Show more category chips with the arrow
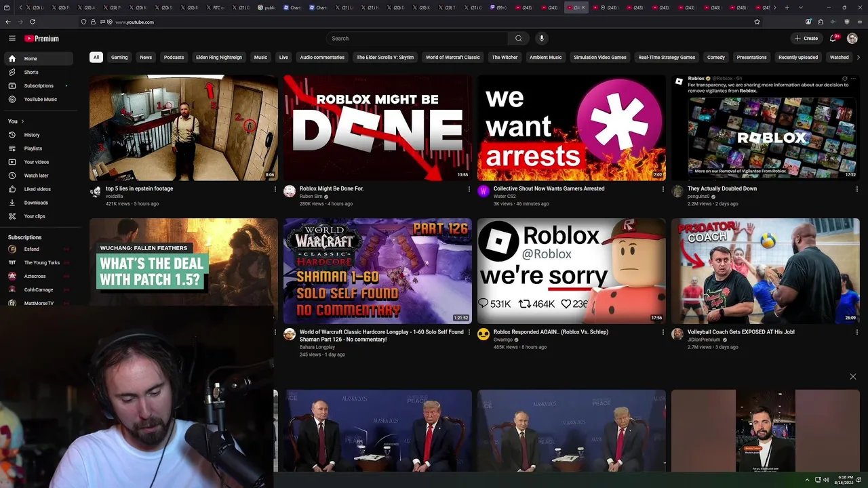This screenshot has width=868, height=488. point(859,58)
